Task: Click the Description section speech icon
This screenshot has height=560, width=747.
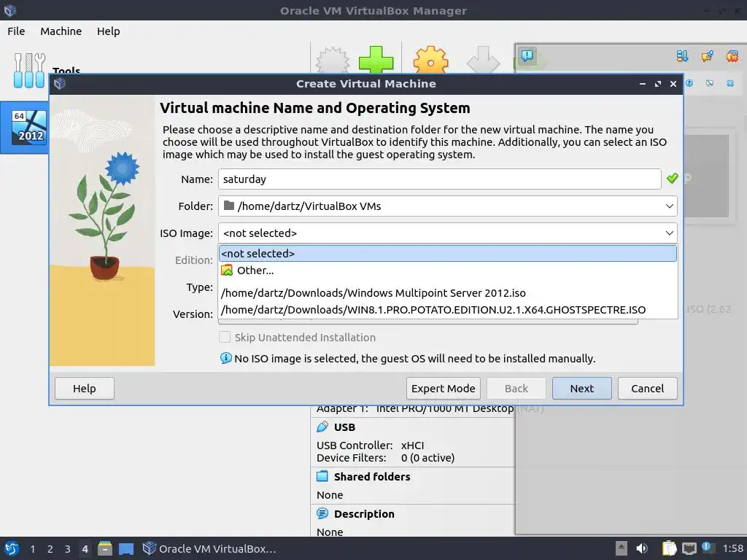Action: tap(322, 513)
